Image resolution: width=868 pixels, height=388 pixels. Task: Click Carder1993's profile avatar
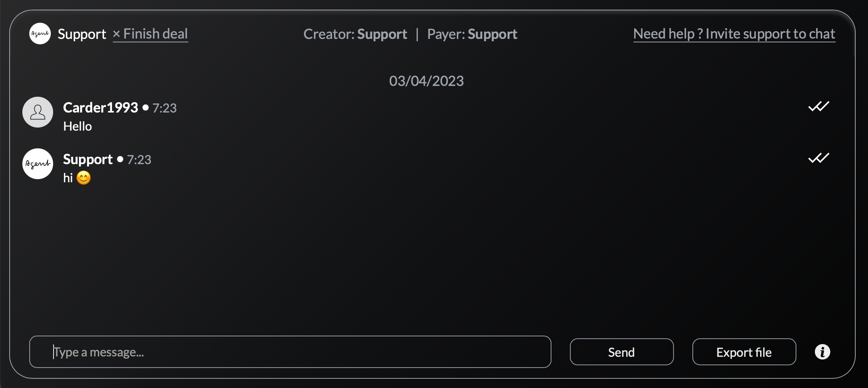[x=38, y=112]
